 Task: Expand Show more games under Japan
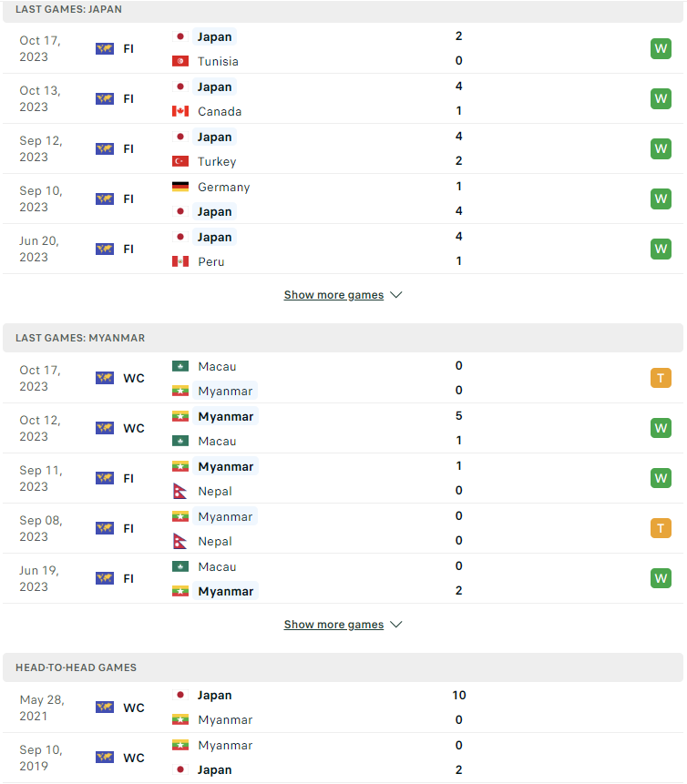(x=333, y=295)
